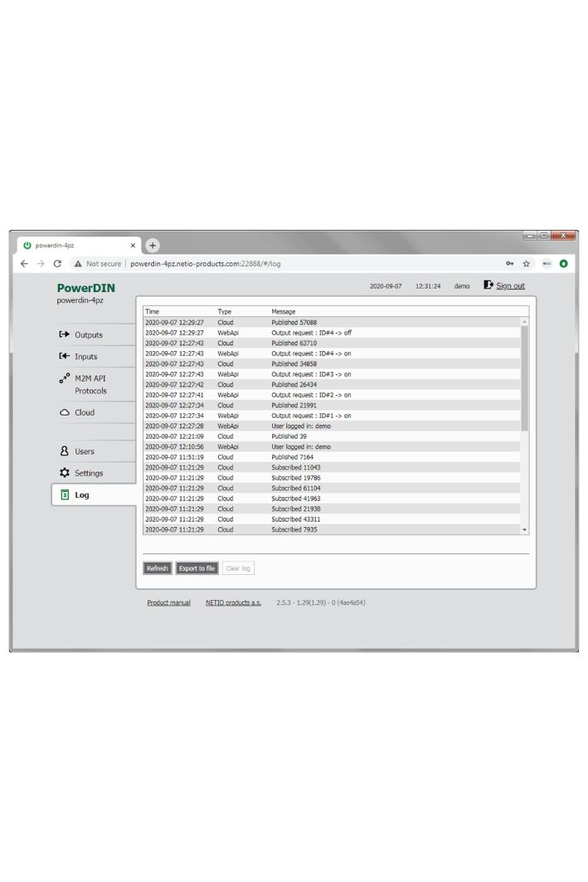Viewport: 588px width, 882px height.
Task: Select the Log page in sidebar
Action: click(82, 495)
